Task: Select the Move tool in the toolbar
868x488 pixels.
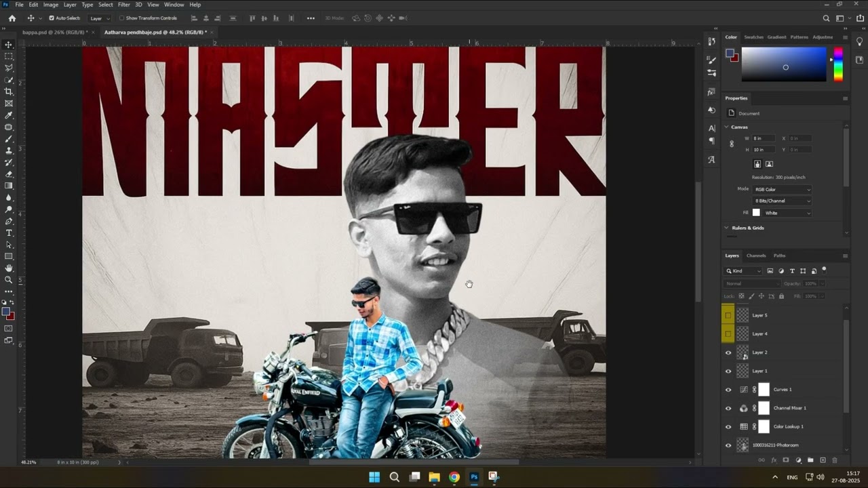Action: (x=9, y=45)
